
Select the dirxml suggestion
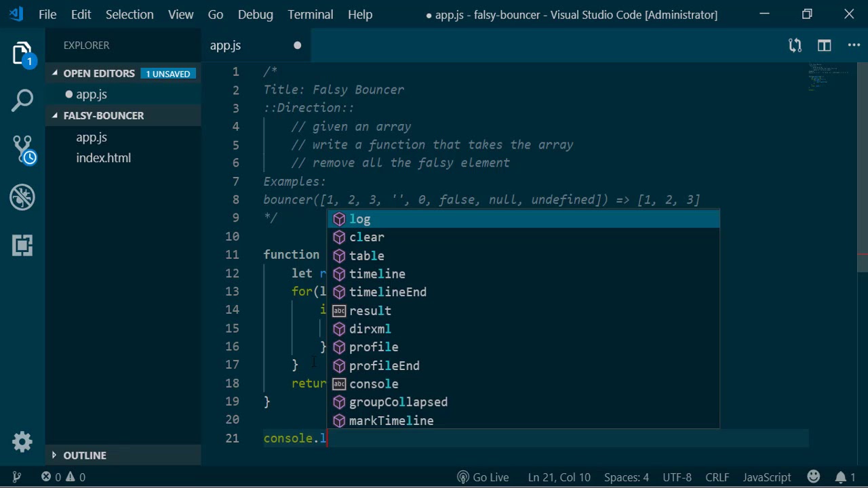coord(524,329)
